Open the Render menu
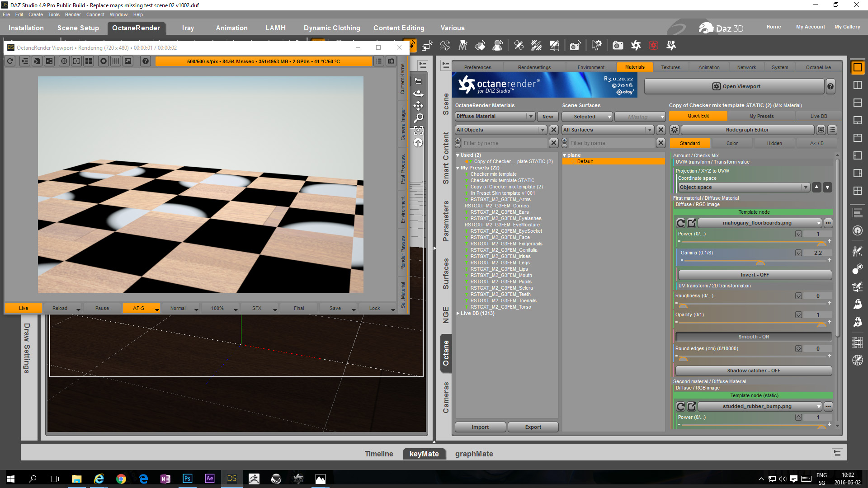Viewport: 868px width, 488px height. pyautogui.click(x=72, y=14)
